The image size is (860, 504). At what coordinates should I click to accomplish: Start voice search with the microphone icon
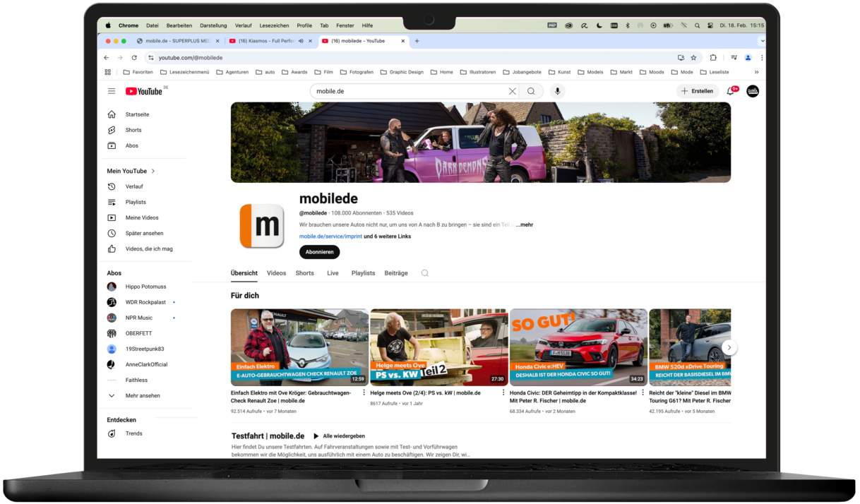point(558,91)
